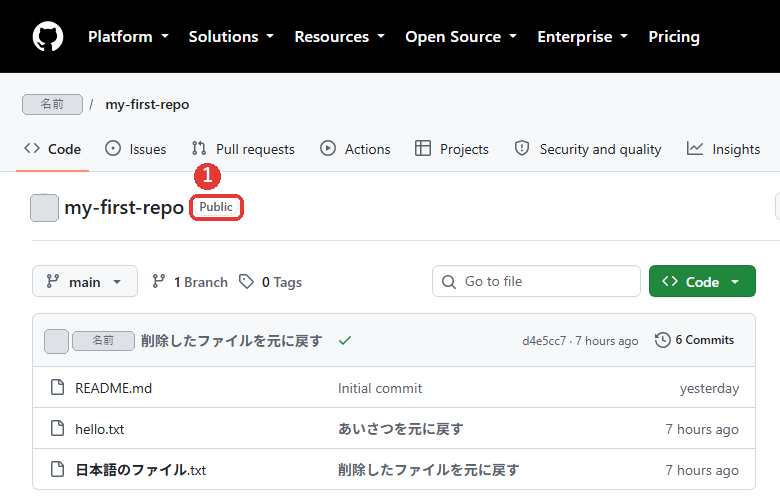Click the repository avatar beside my-first-repo heading
This screenshot has height=500, width=780.
pyautogui.click(x=44, y=207)
